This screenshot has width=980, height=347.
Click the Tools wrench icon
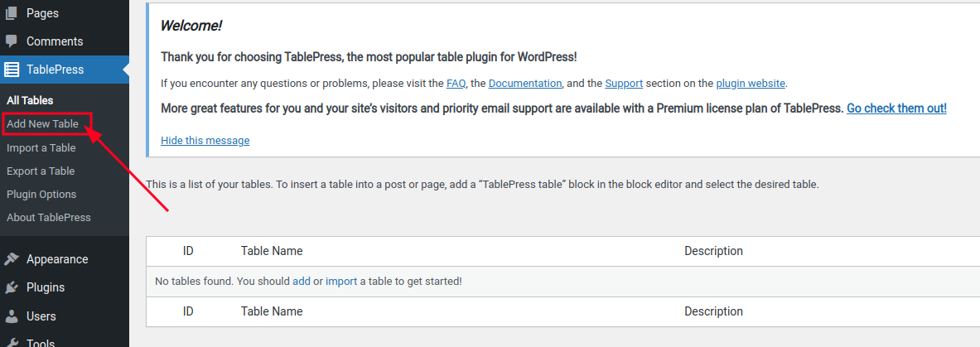point(12,343)
